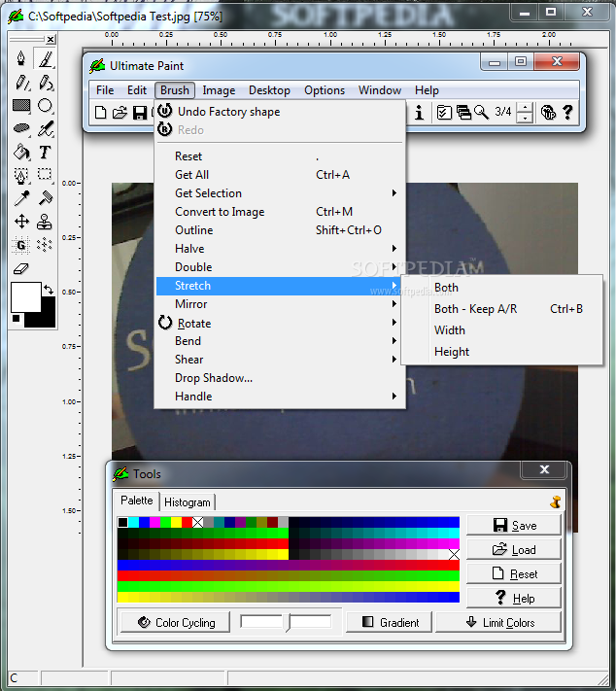Click the palette Load button
This screenshot has width=616, height=691.
[x=514, y=549]
